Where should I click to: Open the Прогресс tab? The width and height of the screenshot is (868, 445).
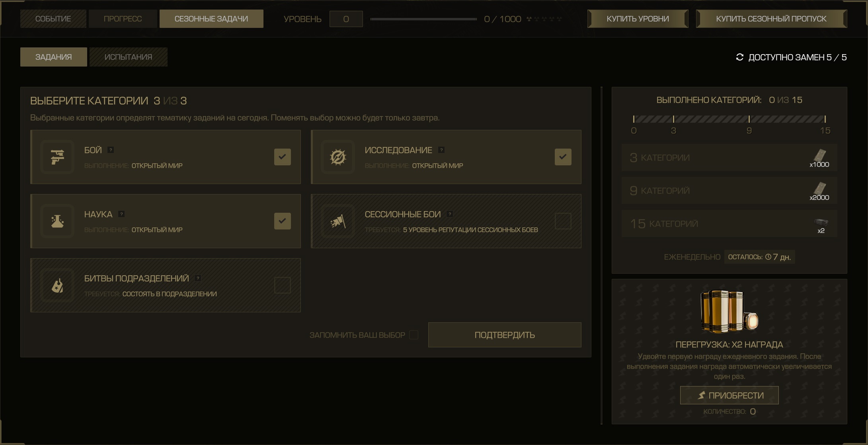(123, 19)
